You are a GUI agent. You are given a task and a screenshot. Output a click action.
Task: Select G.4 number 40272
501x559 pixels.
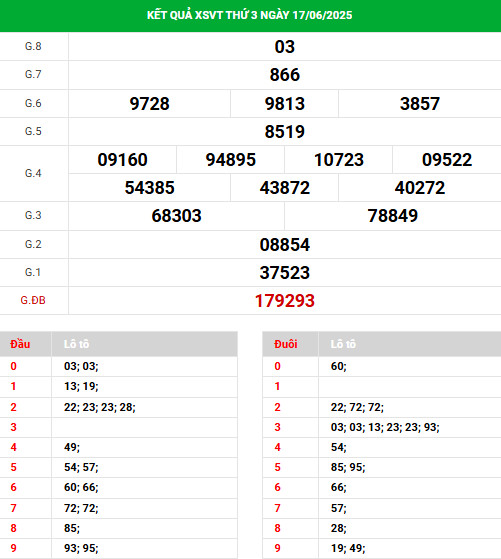[420, 188]
